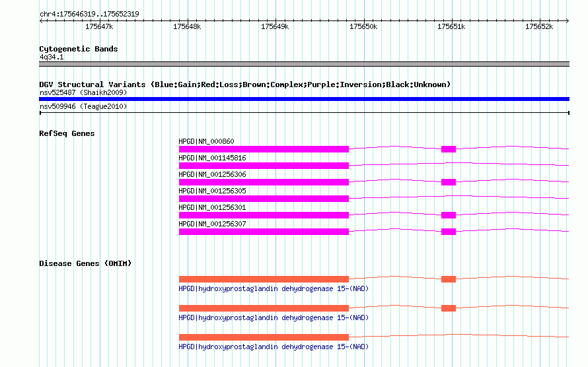Click the HPGD|NM_001256305 transcript label
The height and width of the screenshot is (367, 588).
tap(212, 191)
